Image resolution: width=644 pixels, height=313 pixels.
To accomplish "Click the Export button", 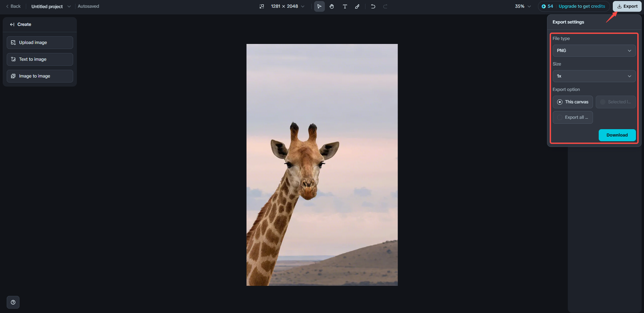I will coord(627,7).
